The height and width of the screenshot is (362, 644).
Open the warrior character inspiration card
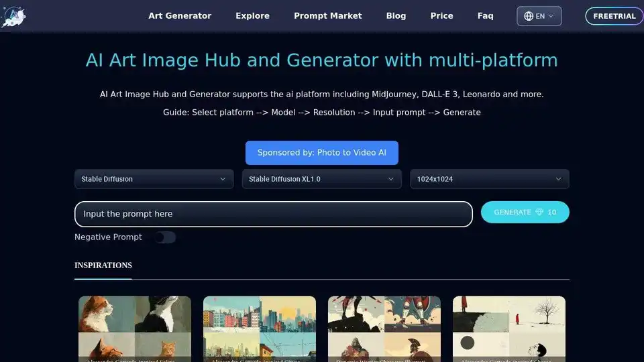(384, 329)
